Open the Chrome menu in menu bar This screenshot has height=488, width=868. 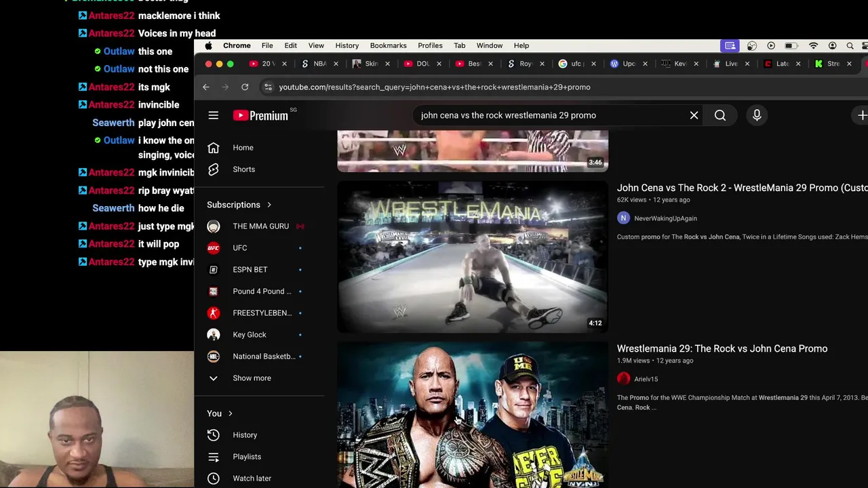[237, 45]
